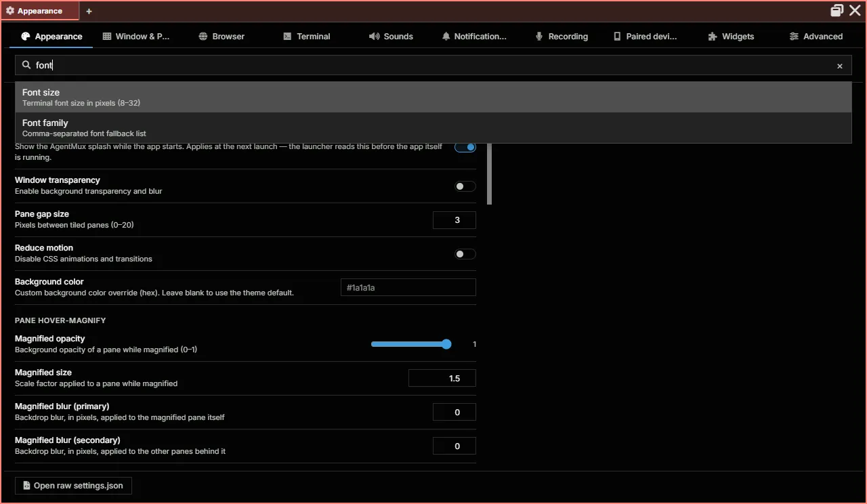
Task: Click the puzzle piece icon for Widgets
Action: [x=713, y=37]
